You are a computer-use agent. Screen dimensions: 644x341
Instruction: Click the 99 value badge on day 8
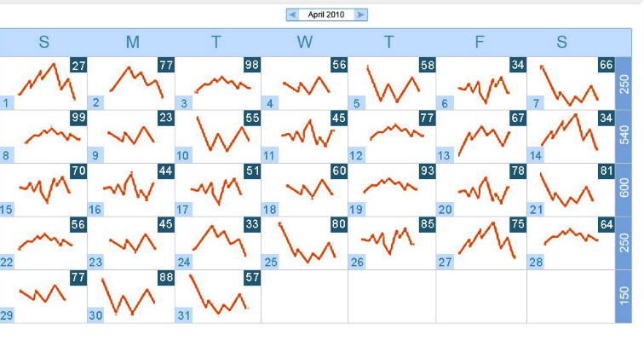(78, 118)
